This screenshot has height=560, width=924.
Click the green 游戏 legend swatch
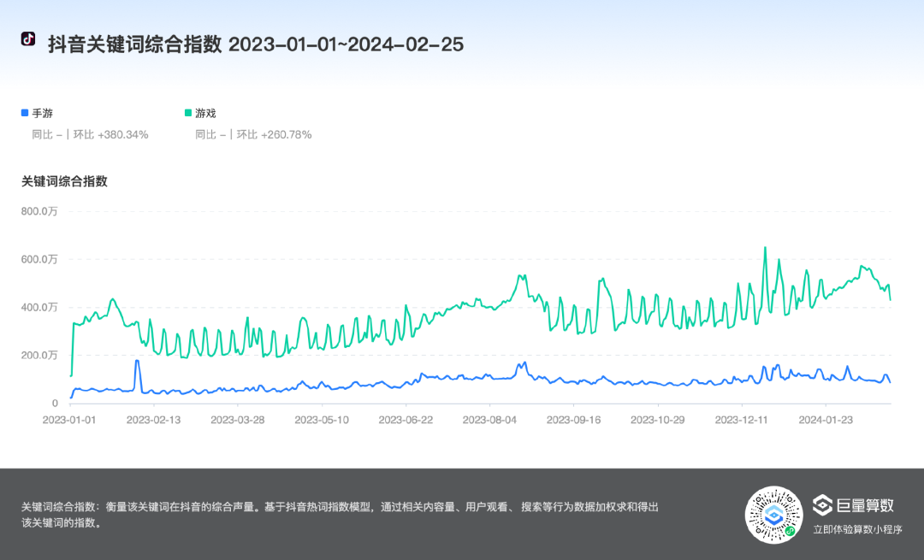[x=188, y=112]
